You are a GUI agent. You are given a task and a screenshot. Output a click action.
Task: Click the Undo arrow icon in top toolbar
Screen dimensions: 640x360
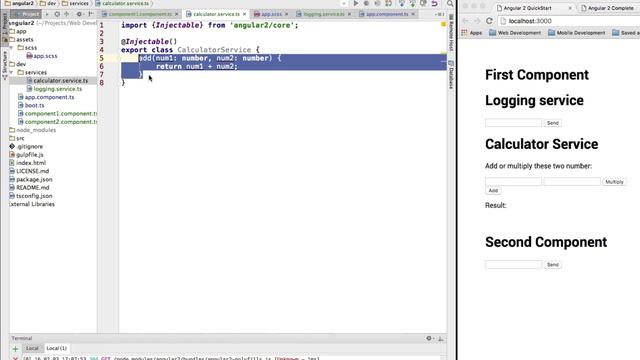435,4
